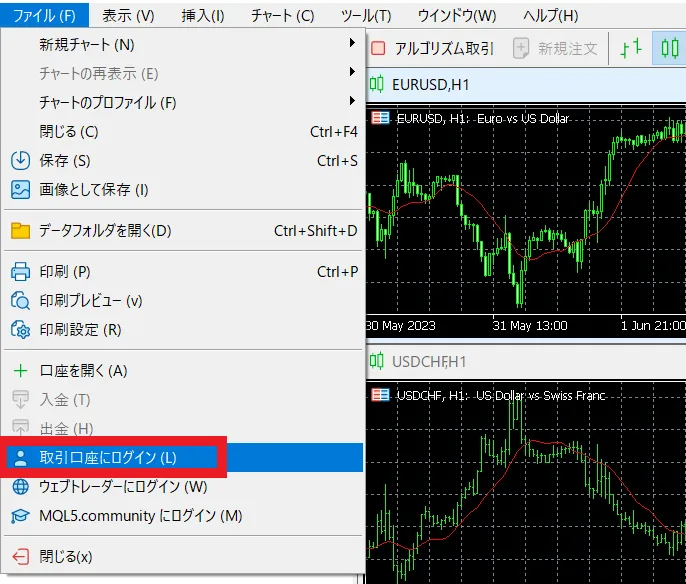Image resolution: width=686 pixels, height=584 pixels.
Task: Choose 口座を開く (A) entry
Action: (183, 371)
